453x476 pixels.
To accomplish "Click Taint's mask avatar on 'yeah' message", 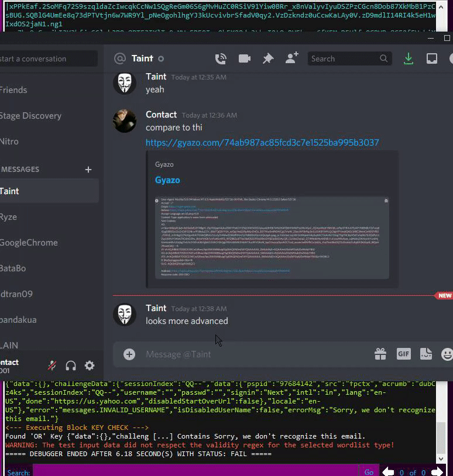I will 125,83.
